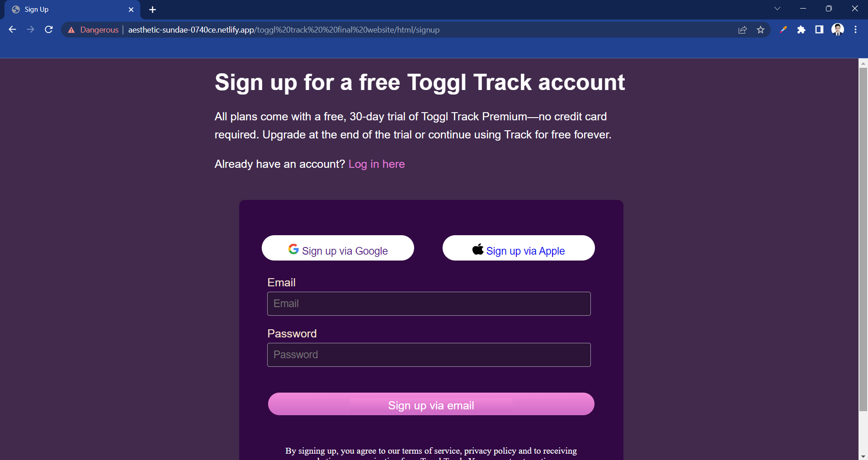The height and width of the screenshot is (460, 868).
Task: Open the Chrome three-dot menu
Action: tap(855, 30)
